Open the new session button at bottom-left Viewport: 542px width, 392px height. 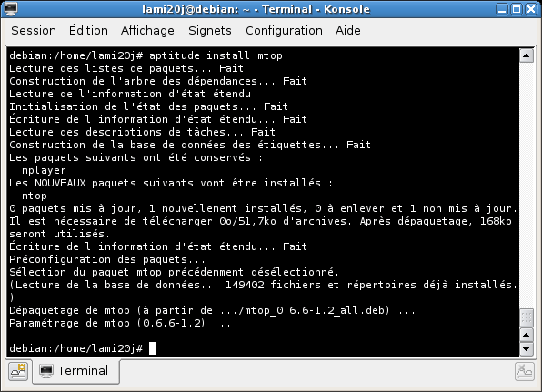18,372
